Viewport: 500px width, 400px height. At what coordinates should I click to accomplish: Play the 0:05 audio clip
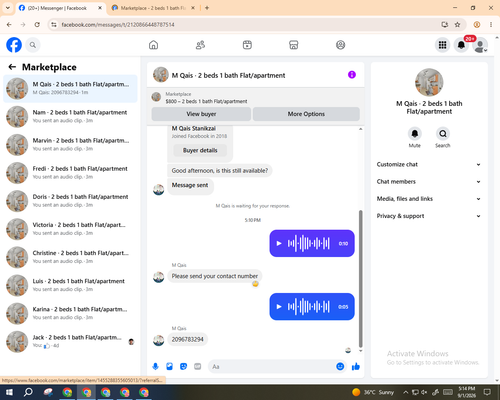pos(279,307)
